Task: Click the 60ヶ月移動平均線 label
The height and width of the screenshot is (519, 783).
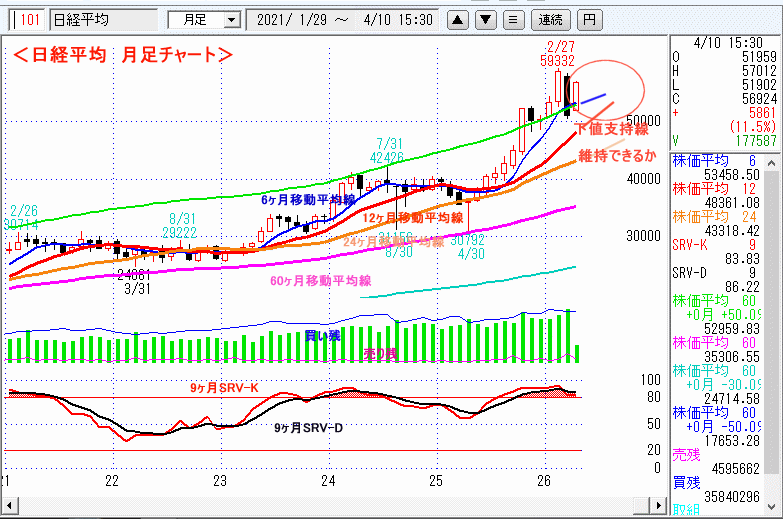Action: pyautogui.click(x=321, y=281)
